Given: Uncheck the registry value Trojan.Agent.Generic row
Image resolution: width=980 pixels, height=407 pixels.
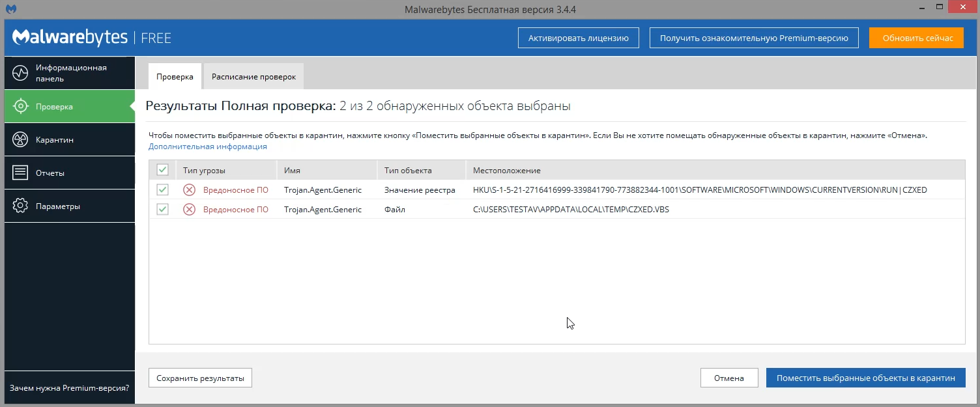Looking at the screenshot, I should pyautogui.click(x=162, y=189).
